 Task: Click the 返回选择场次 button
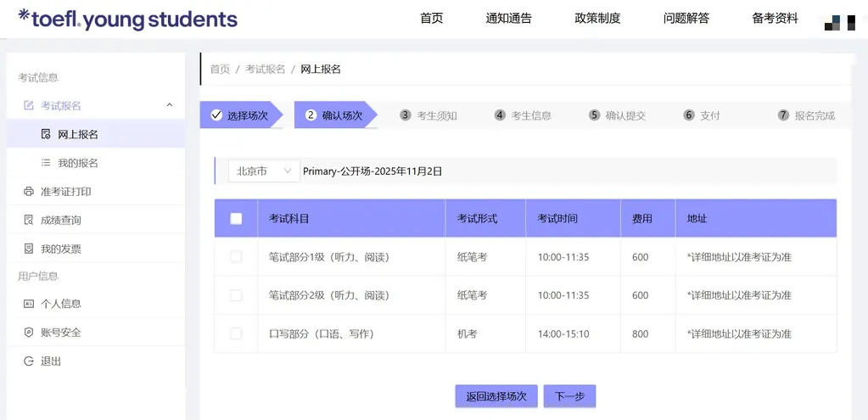tap(496, 396)
